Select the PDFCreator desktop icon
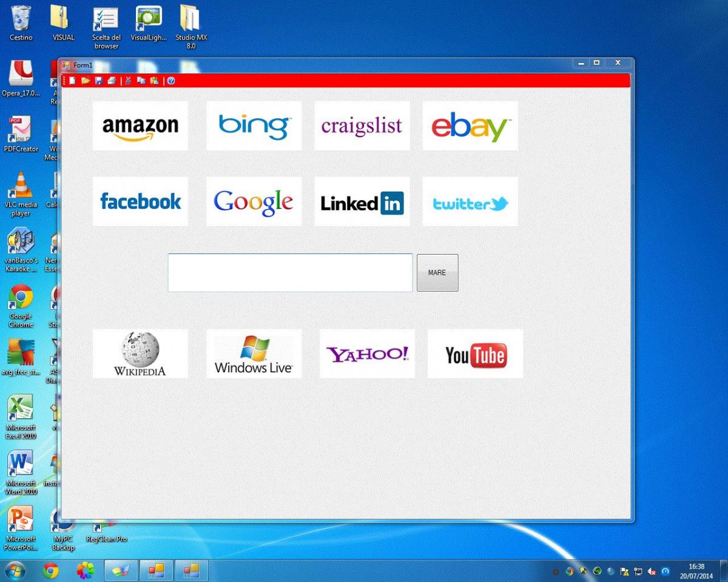This screenshot has width=728, height=582. tap(21, 135)
